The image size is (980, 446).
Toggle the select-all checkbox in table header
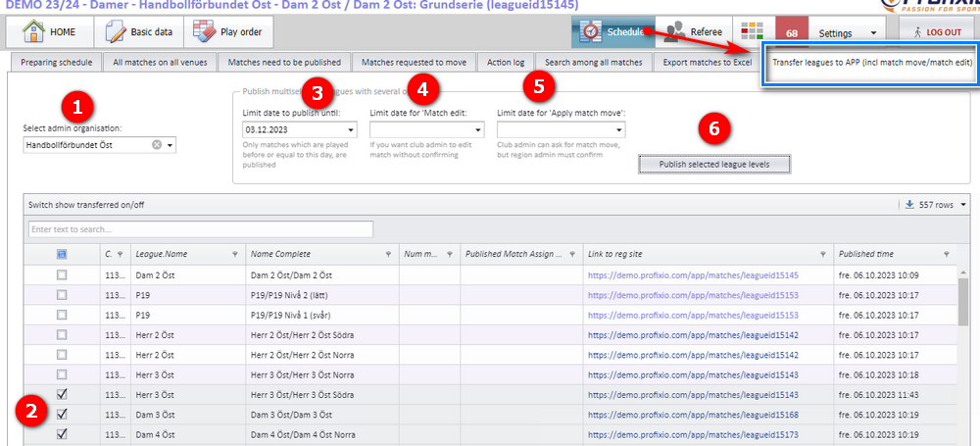point(62,255)
